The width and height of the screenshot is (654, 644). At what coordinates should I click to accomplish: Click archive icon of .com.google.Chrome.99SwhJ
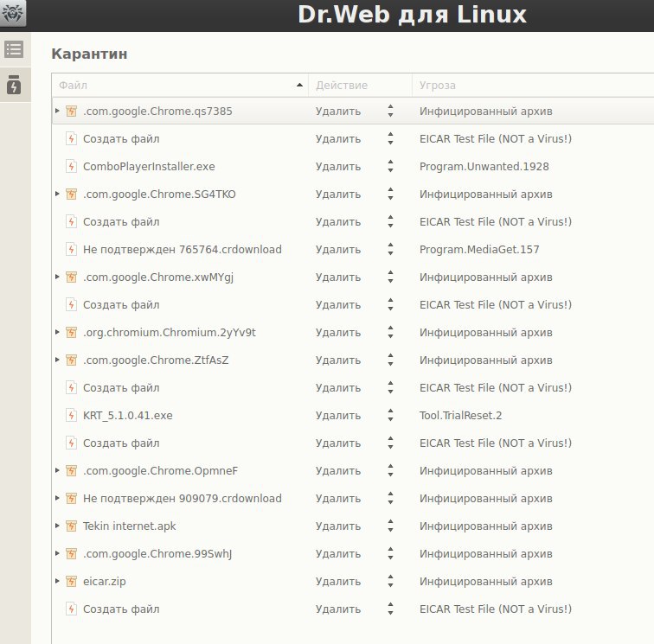[71, 553]
